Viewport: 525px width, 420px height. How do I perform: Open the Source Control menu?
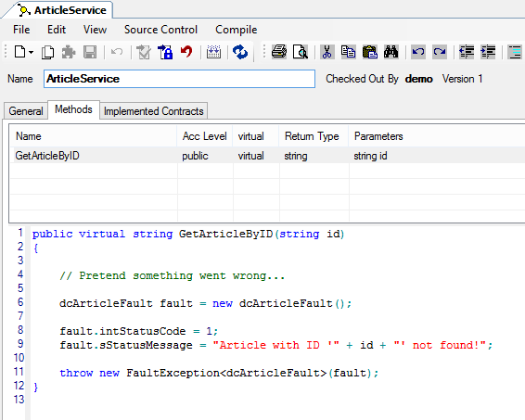[160, 30]
